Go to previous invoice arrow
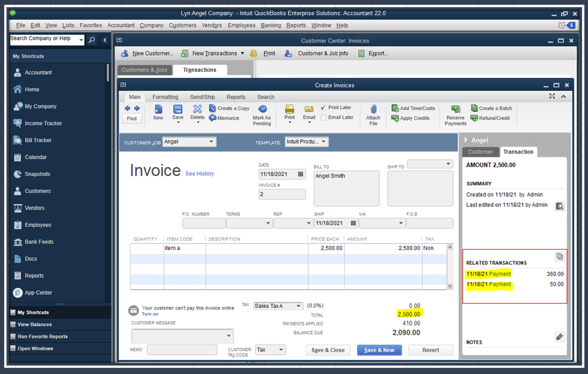 pos(127,108)
